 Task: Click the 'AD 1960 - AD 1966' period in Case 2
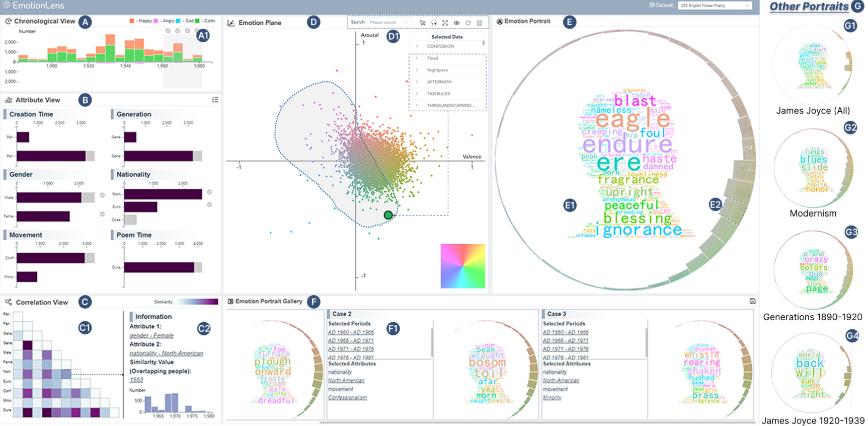pos(351,332)
